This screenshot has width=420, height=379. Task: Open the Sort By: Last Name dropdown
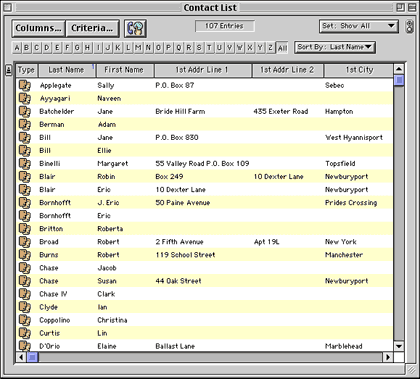click(x=335, y=47)
